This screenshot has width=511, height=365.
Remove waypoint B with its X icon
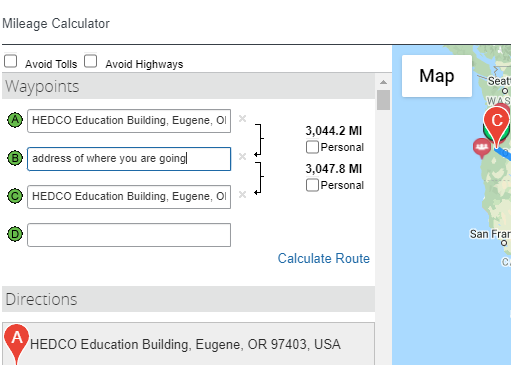tap(242, 157)
